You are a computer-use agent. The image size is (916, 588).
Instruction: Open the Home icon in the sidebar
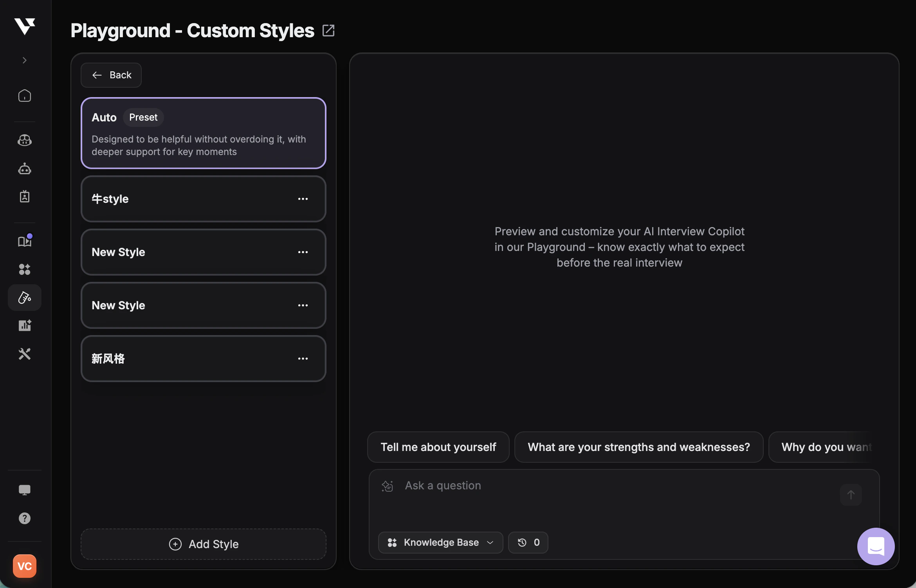[x=25, y=96]
